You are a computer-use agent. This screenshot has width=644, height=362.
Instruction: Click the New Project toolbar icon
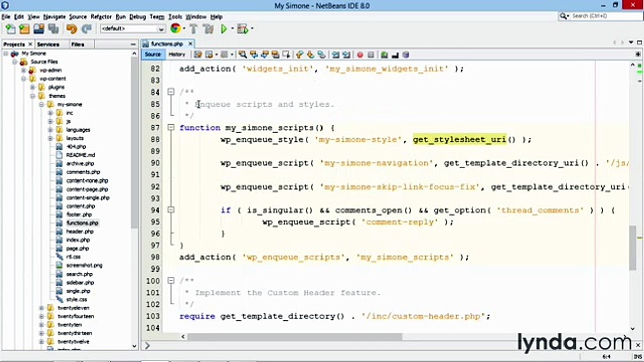point(24,29)
